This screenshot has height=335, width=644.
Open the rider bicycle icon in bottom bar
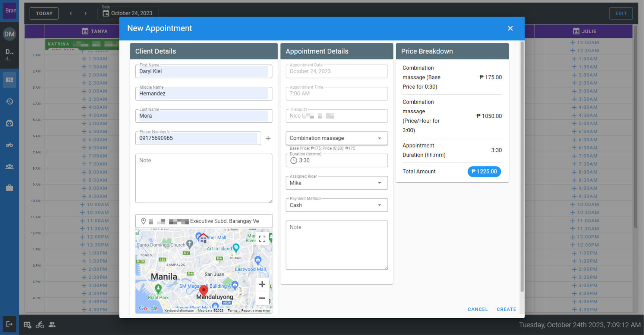[x=40, y=325]
